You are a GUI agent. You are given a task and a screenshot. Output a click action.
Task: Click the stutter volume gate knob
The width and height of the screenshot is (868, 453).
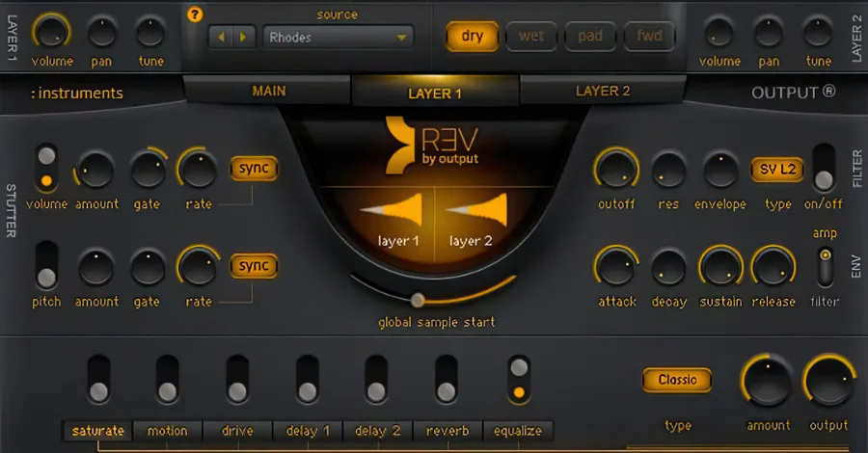tap(148, 171)
